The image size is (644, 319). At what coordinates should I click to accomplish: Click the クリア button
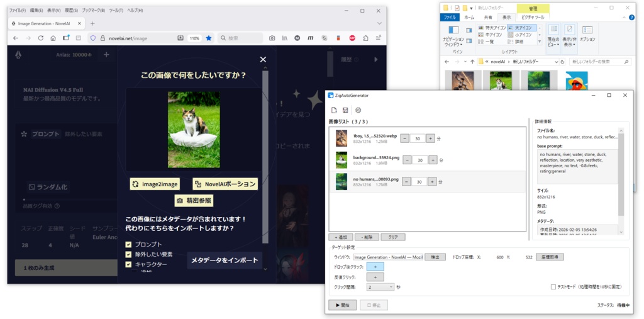coord(393,237)
